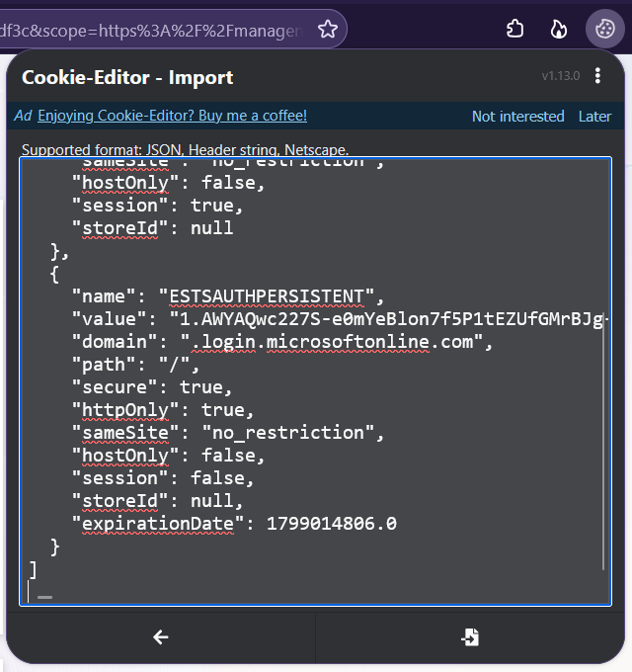
Task: Click the "path": "/" line
Action: click(x=135, y=365)
